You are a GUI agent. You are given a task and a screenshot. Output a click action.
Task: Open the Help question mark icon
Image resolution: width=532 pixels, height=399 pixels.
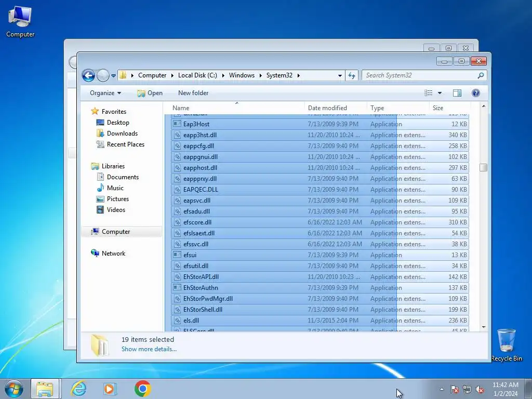coord(476,93)
